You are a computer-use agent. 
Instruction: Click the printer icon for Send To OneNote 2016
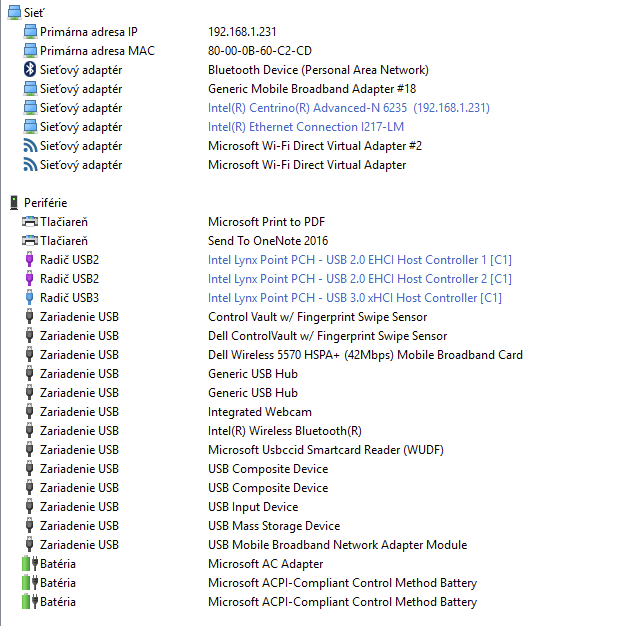(x=30, y=241)
